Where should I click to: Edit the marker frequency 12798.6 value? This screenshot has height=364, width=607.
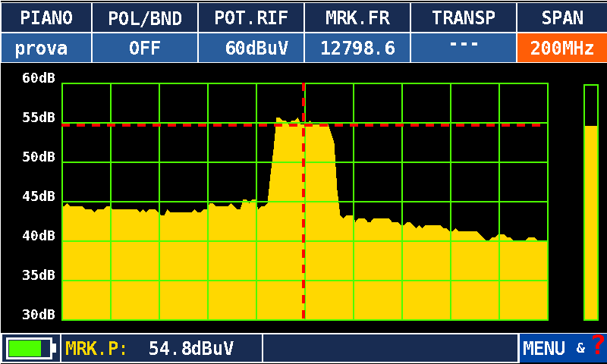pyautogui.click(x=357, y=48)
